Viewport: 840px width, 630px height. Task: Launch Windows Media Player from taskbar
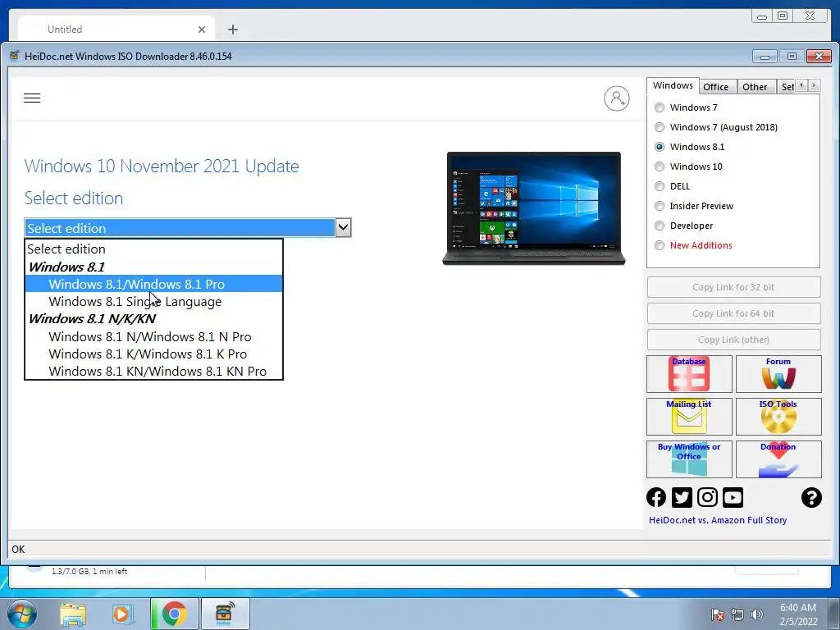122,614
